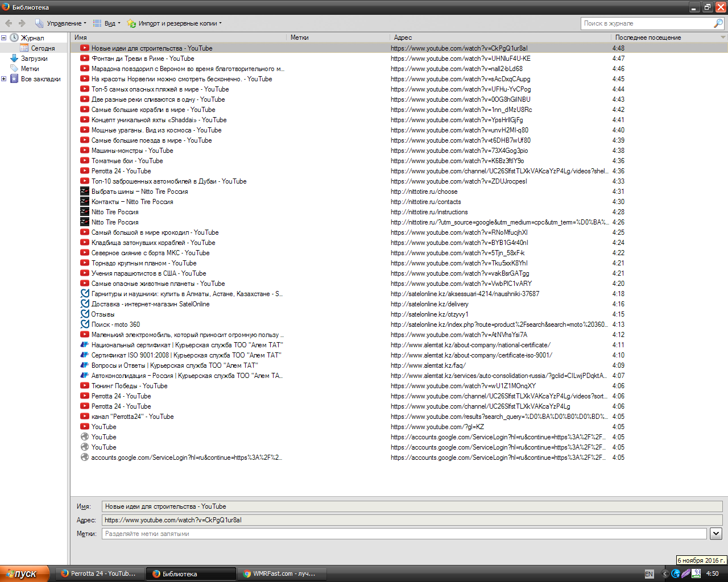The width and height of the screenshot is (728, 582).
Task: Click the tag icon beside Метки in the sidebar
Action: [14, 68]
